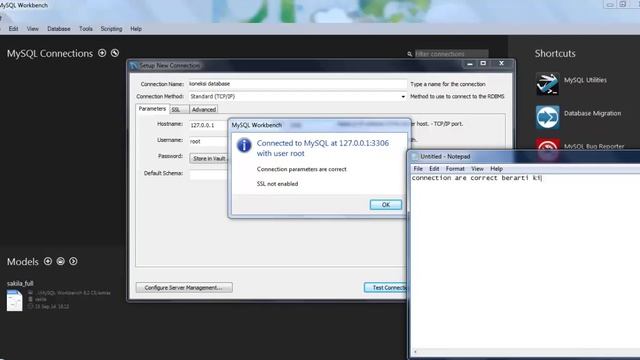Click the info icon in connection dialog

[244, 145]
